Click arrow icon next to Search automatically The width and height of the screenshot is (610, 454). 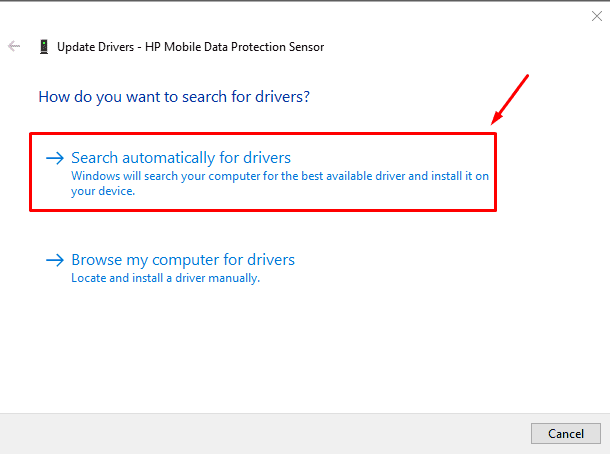pos(55,158)
